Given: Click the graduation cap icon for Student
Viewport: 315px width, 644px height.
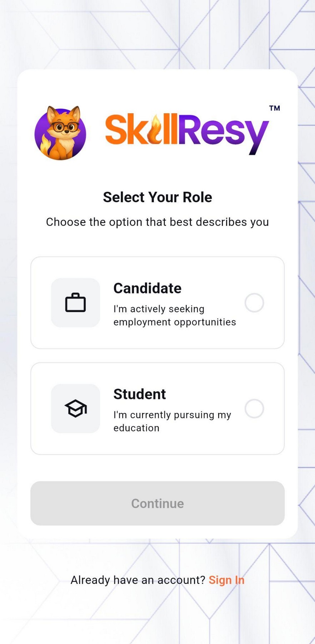Looking at the screenshot, I should 75,408.
